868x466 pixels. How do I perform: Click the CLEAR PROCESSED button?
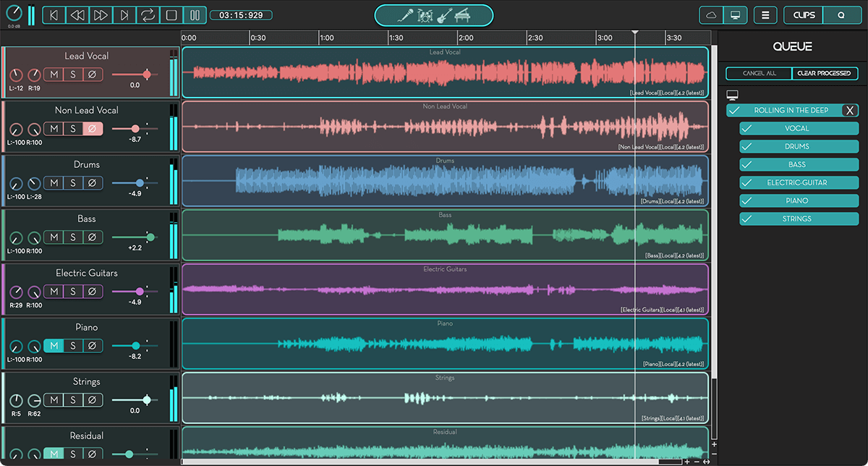pos(825,73)
